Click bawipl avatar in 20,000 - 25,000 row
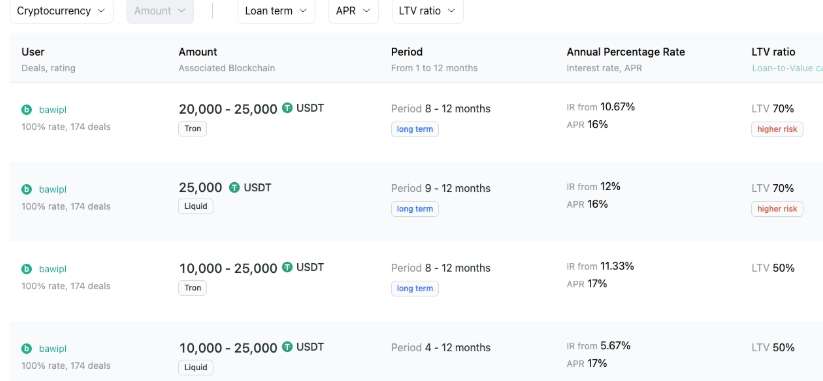The width and height of the screenshot is (823, 381). point(26,110)
